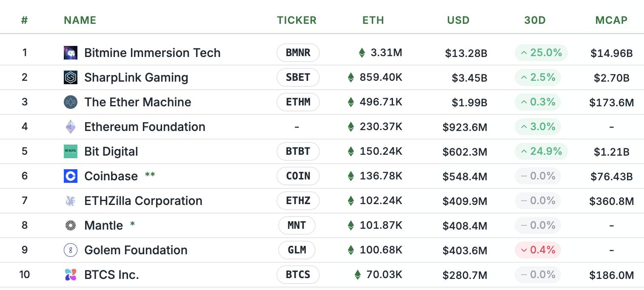Click the Mantle logo icon
This screenshot has width=644, height=290.
click(71, 225)
